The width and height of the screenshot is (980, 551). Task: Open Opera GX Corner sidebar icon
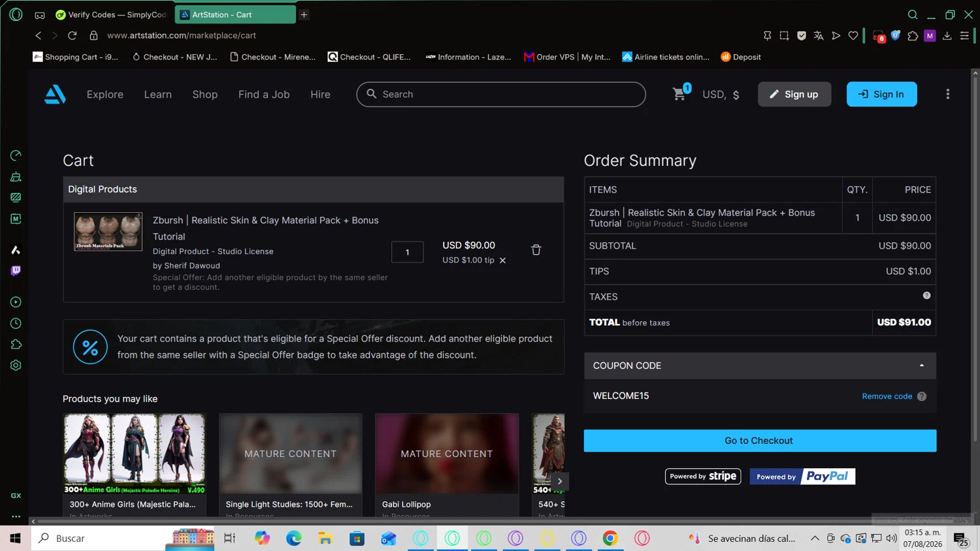coord(16,496)
